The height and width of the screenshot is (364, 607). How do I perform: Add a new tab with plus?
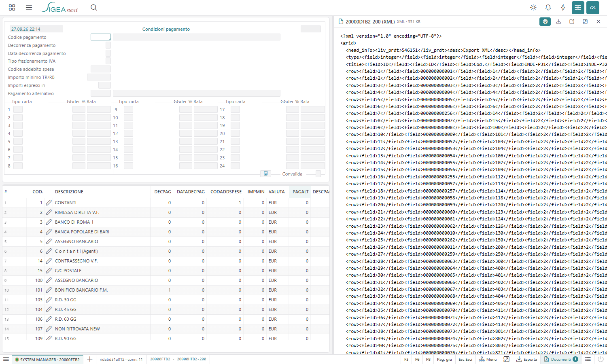(x=90, y=359)
